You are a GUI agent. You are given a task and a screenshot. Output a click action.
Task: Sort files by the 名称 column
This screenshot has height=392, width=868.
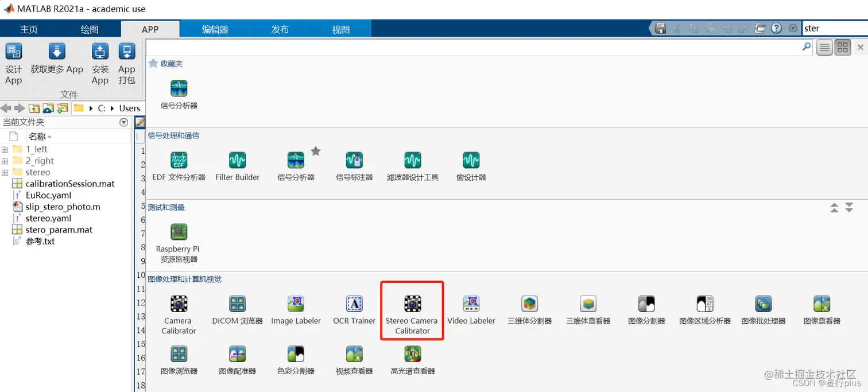click(40, 137)
